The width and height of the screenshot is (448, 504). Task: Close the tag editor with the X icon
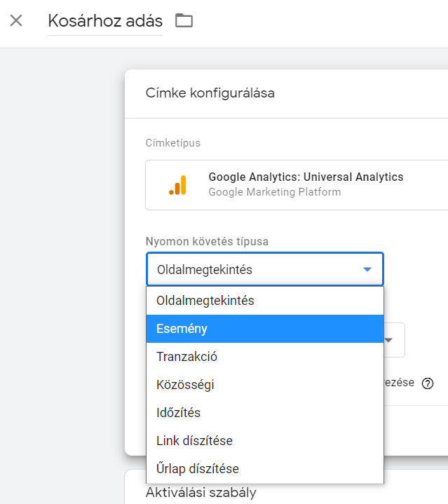[16, 20]
